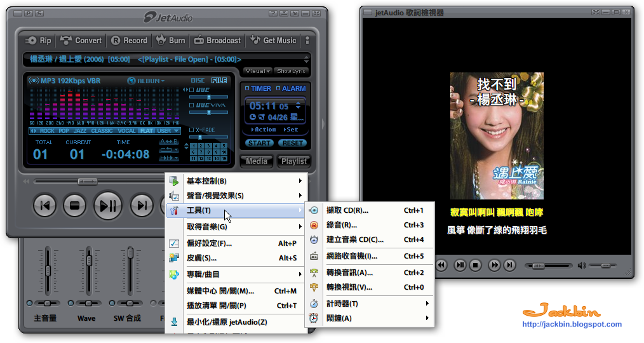The width and height of the screenshot is (644, 343).
Task: Open the Media button
Action: click(x=257, y=161)
